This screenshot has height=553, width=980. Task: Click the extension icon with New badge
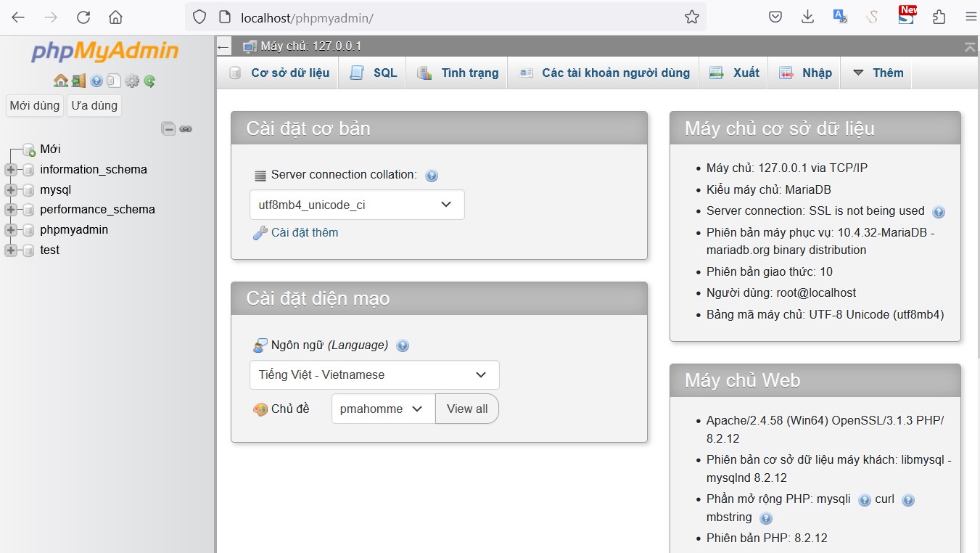click(907, 15)
